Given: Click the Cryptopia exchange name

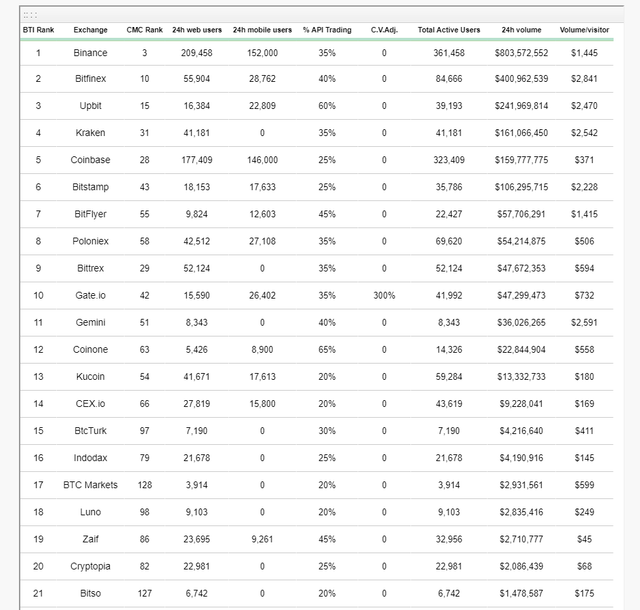Looking at the screenshot, I should pos(90,566).
